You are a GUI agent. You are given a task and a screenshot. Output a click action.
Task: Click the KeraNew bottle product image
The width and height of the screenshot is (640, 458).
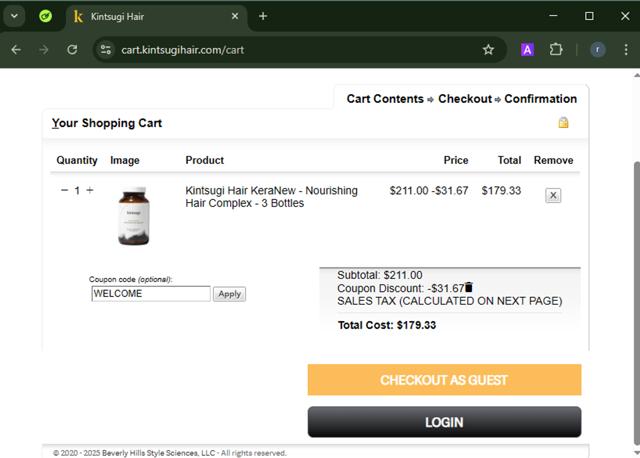[134, 216]
